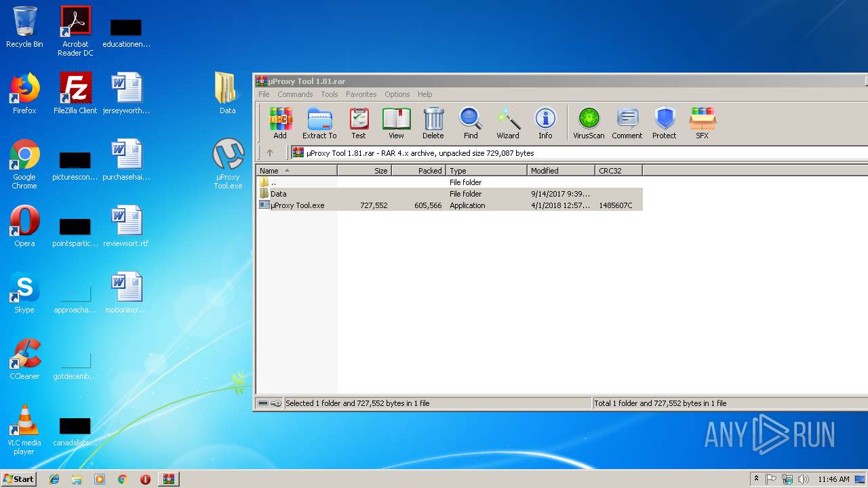The height and width of the screenshot is (488, 868).
Task: Click the SFX toolbar icon
Action: (x=702, y=123)
